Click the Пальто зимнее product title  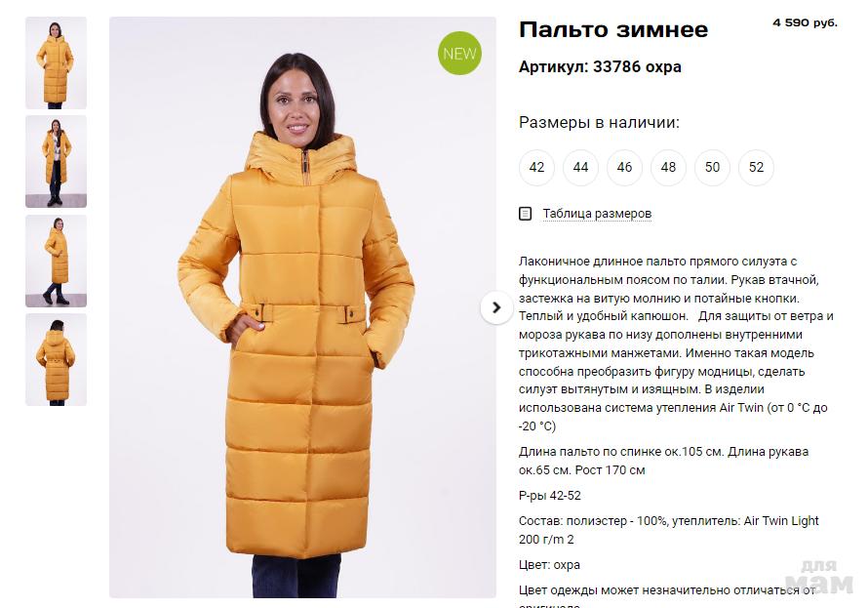pos(613,30)
